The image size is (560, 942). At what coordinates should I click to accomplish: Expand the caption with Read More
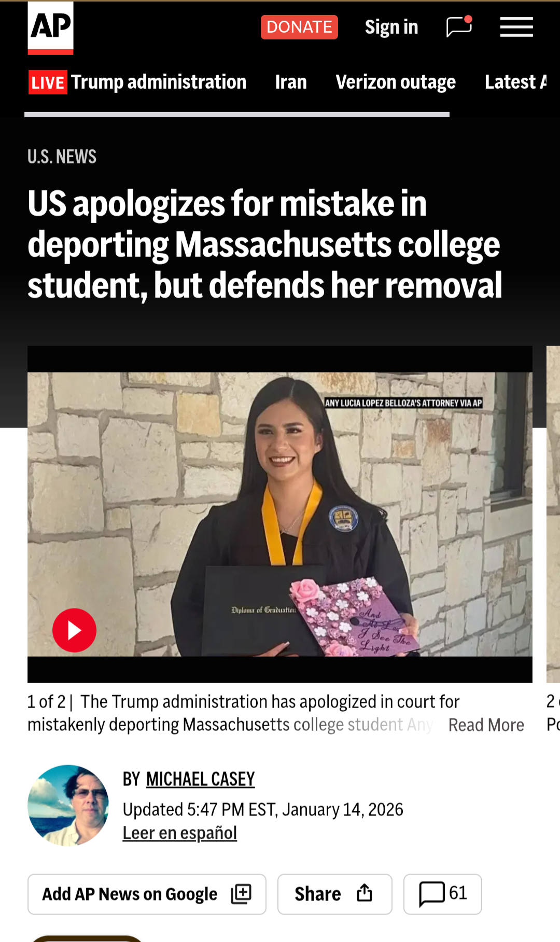tap(486, 725)
